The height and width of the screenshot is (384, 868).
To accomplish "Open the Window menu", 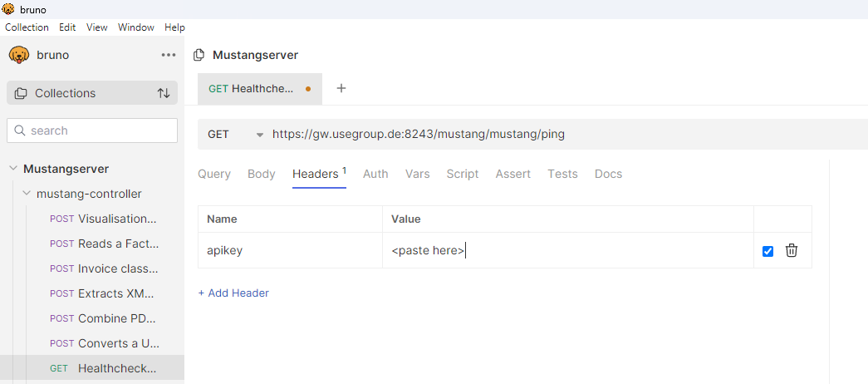I will coord(135,27).
